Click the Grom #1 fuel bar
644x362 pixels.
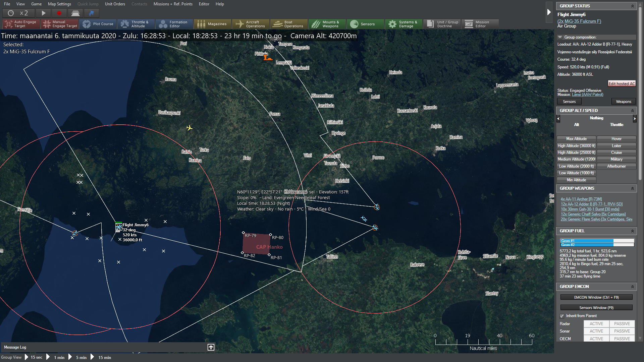tap(597, 241)
